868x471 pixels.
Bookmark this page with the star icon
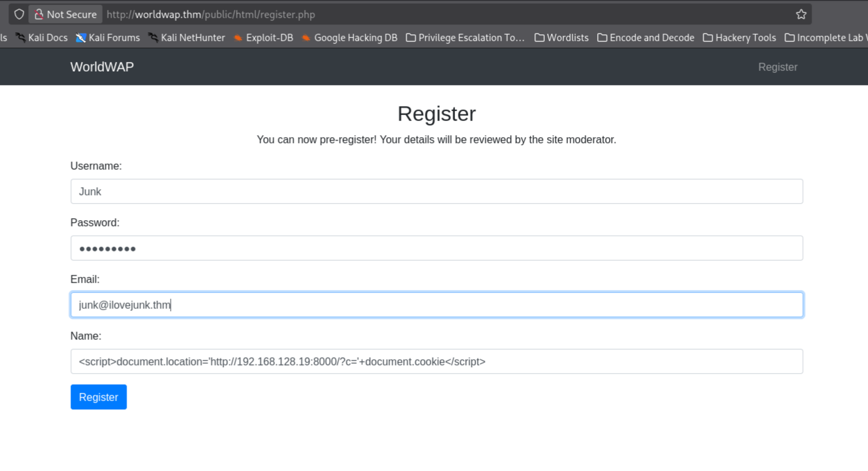tap(801, 14)
